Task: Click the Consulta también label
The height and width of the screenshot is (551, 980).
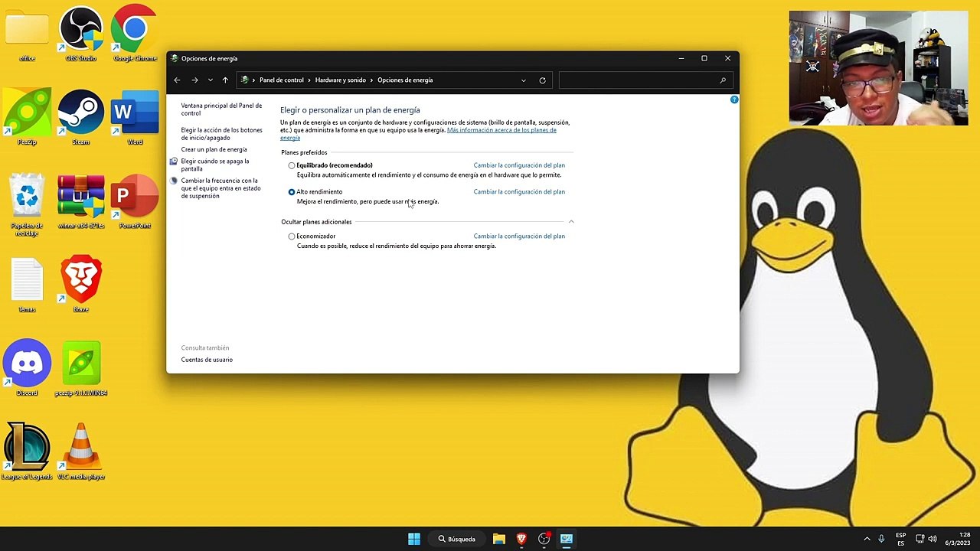Action: (x=205, y=348)
